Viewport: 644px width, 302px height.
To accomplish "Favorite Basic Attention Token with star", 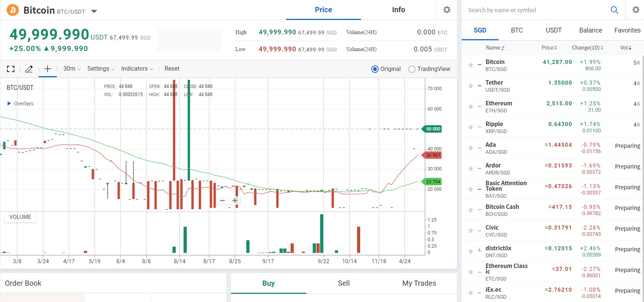I will [x=471, y=189].
